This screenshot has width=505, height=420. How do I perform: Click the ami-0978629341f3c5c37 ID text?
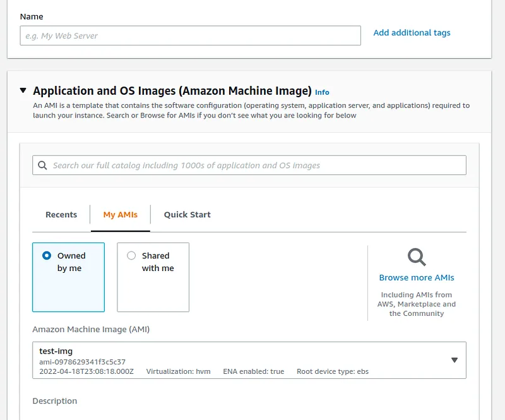tap(83, 362)
